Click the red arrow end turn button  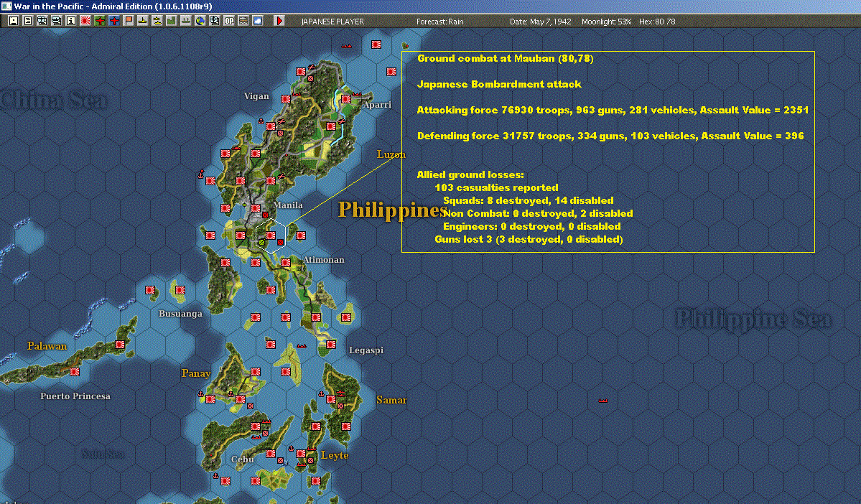click(x=279, y=21)
